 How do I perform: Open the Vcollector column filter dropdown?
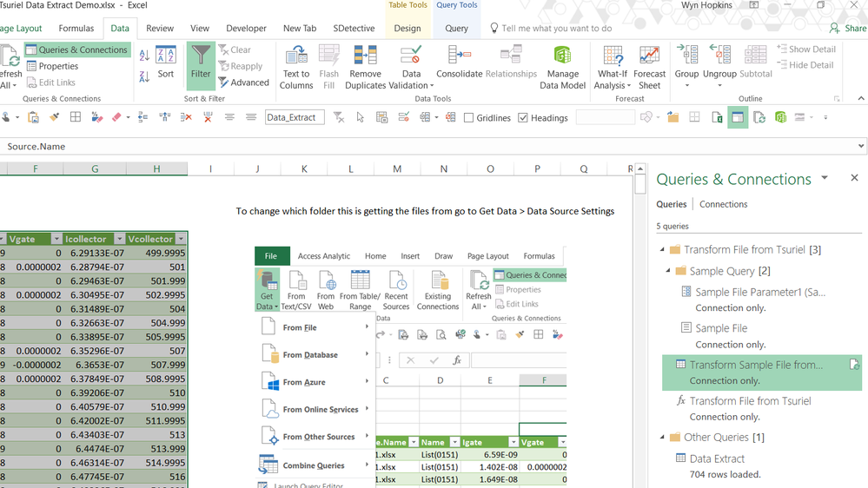point(181,239)
